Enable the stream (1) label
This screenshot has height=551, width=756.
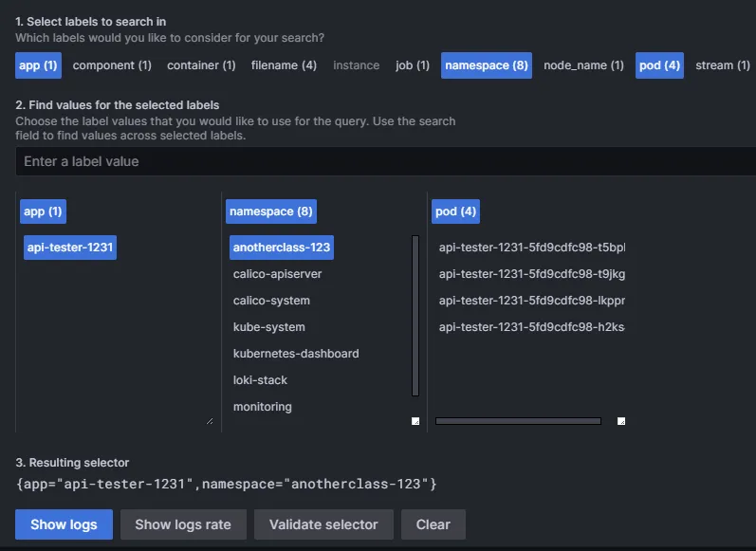coord(723,65)
